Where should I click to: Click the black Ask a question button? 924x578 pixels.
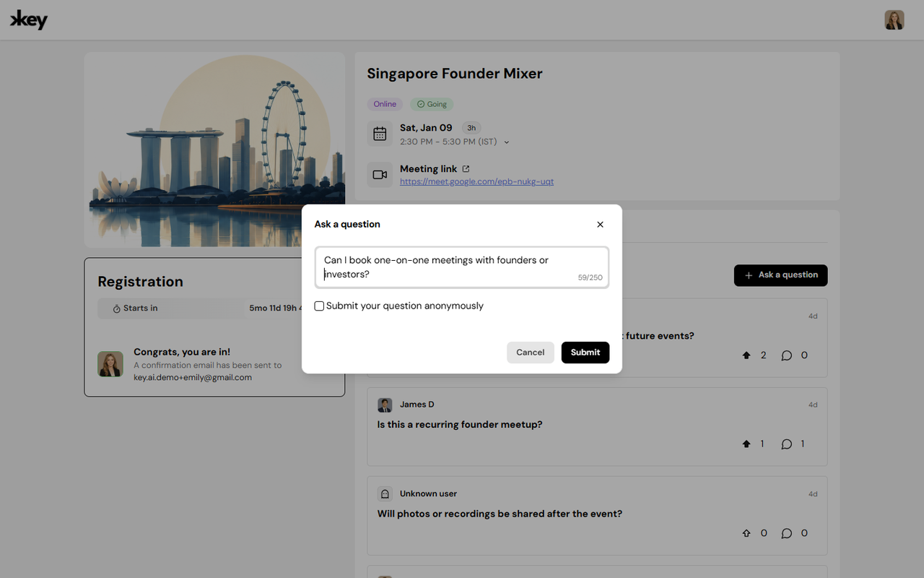pos(781,275)
